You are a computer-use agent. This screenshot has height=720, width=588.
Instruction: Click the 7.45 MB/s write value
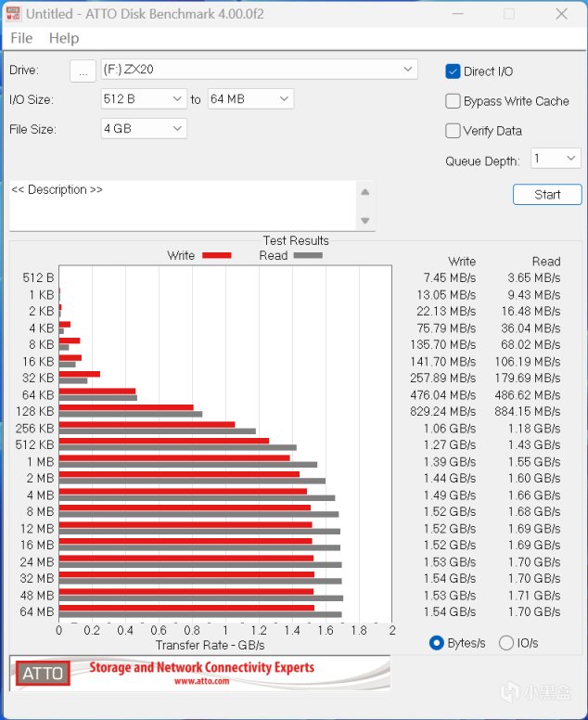click(450, 277)
